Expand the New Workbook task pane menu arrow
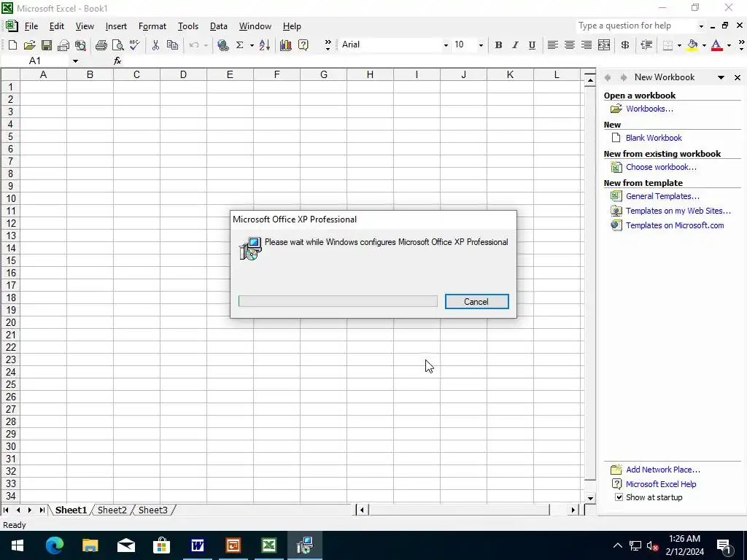747x560 pixels. 721,77
